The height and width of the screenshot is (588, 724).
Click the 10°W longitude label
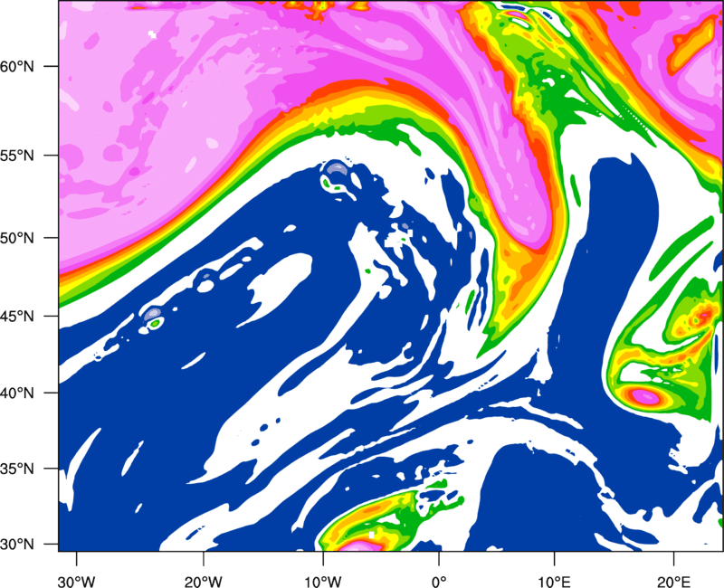[323, 582]
